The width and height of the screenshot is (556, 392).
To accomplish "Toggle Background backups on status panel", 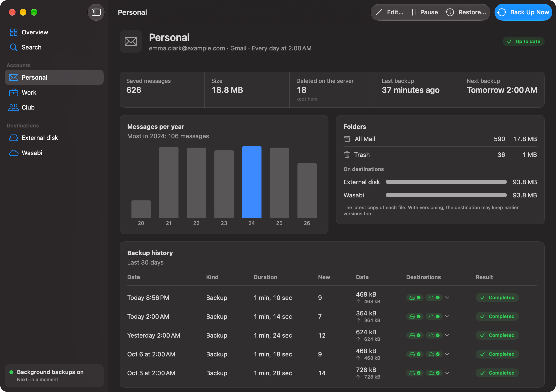I will pyautogui.click(x=54, y=375).
